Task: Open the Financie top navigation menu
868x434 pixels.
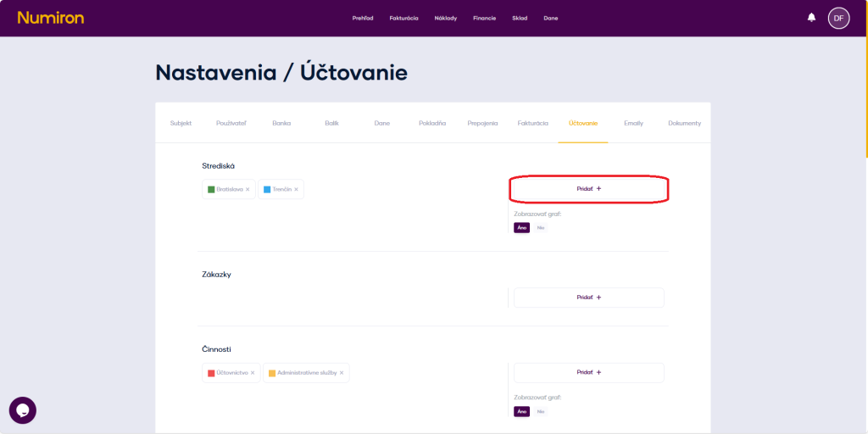Action: click(x=485, y=18)
